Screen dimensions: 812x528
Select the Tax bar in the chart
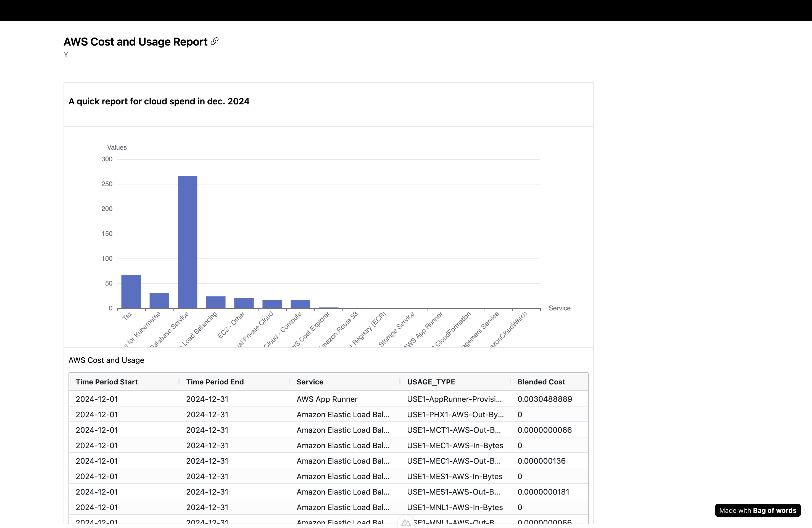click(131, 292)
